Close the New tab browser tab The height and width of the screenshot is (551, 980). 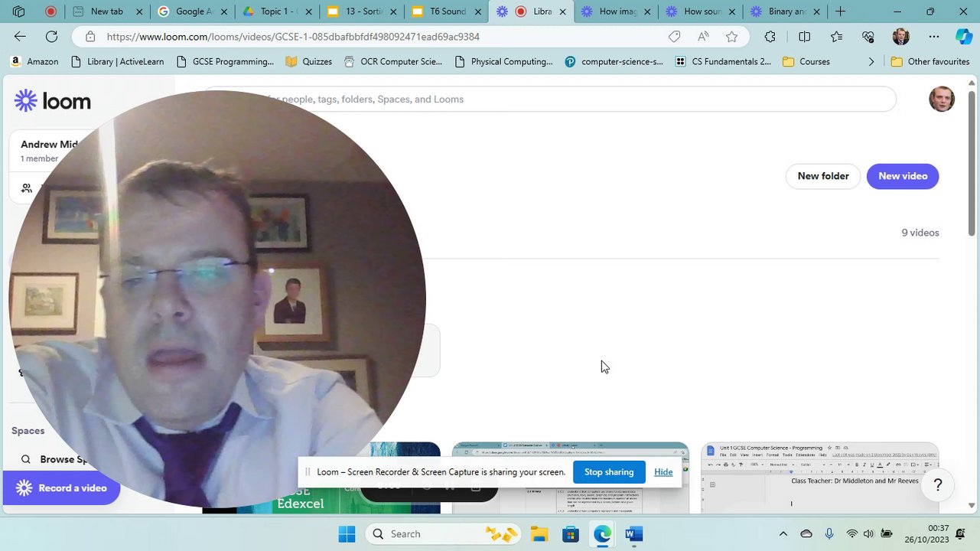[140, 11]
